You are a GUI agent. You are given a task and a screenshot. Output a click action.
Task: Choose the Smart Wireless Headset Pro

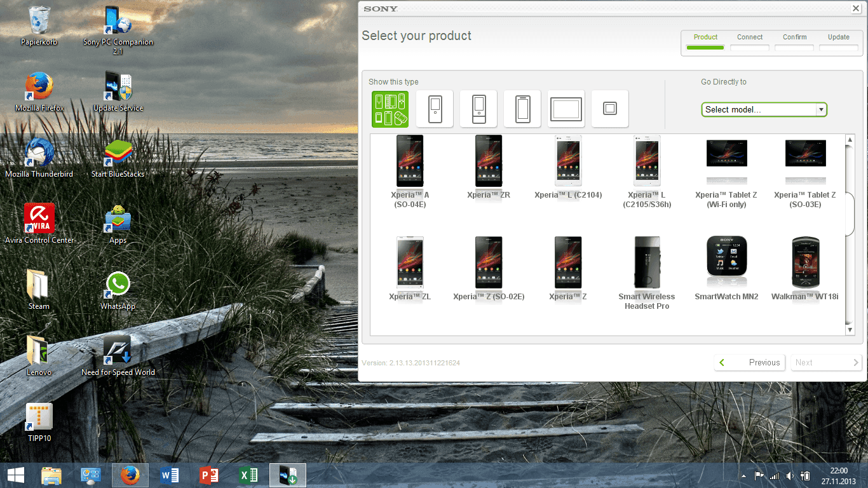(647, 273)
